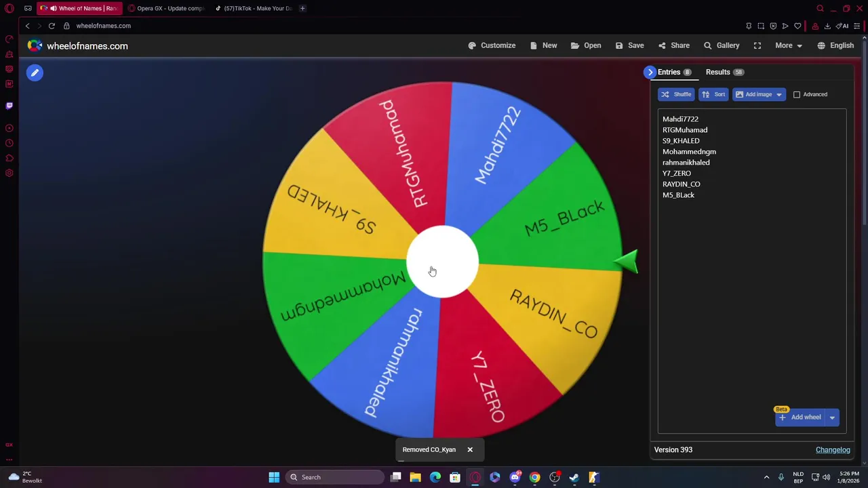Viewport: 868px width, 488px height.
Task: Switch to the Opera GX Update tab
Action: (167, 8)
